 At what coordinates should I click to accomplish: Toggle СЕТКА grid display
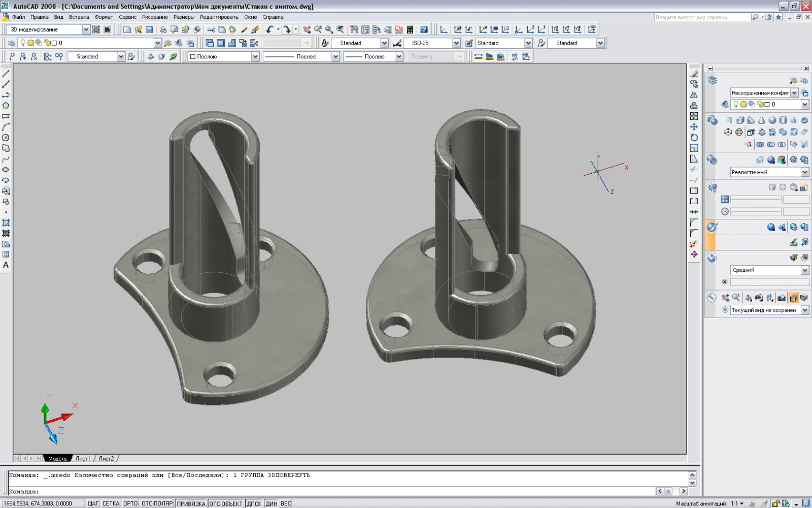tap(111, 503)
